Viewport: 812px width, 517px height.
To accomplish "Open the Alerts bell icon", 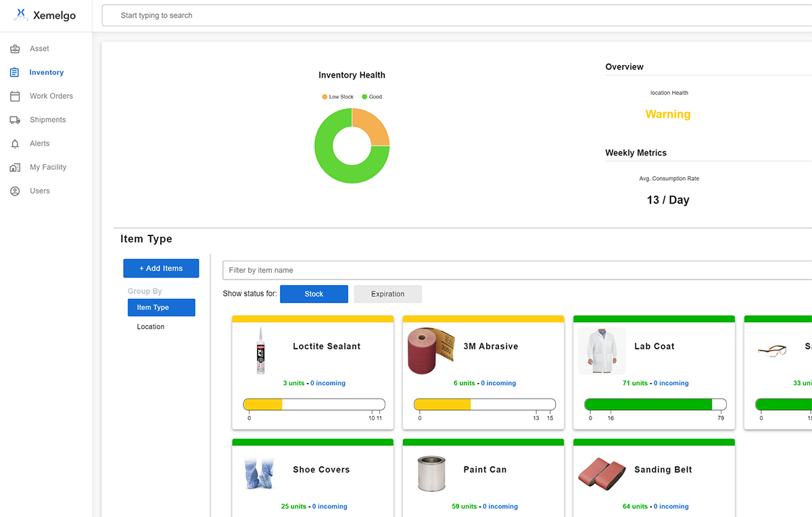I will click(15, 143).
